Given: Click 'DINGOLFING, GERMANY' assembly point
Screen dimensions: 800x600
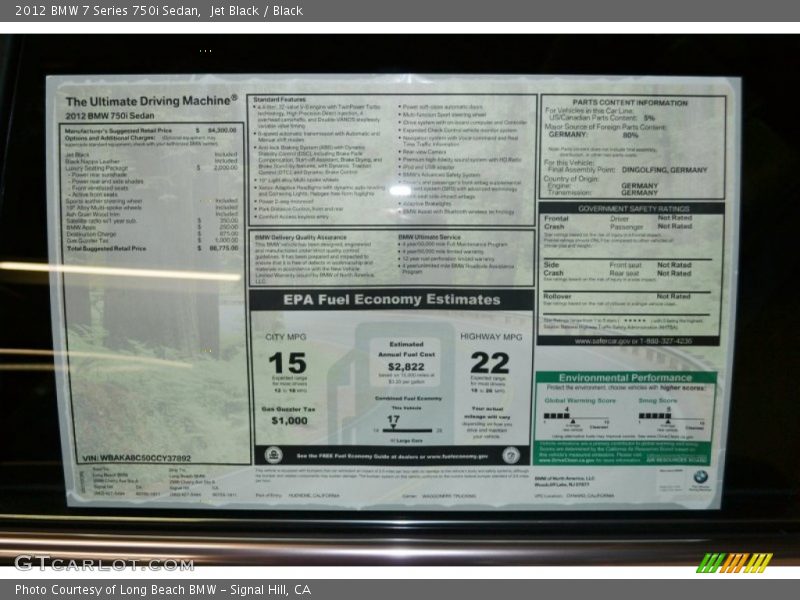Looking at the screenshot, I should 664,170.
